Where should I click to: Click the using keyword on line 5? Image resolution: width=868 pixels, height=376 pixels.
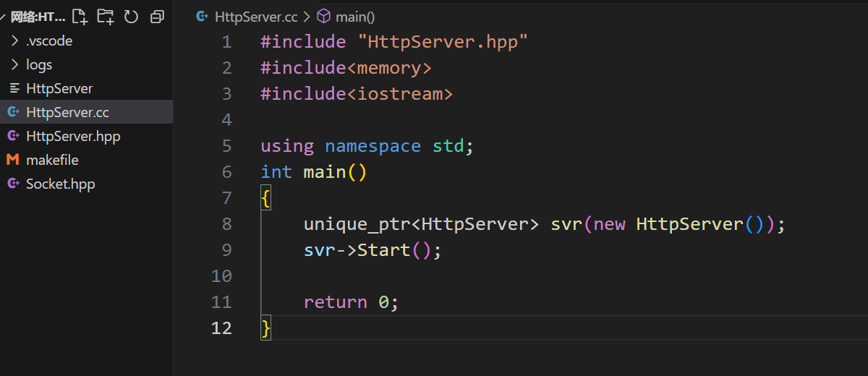[x=287, y=146]
